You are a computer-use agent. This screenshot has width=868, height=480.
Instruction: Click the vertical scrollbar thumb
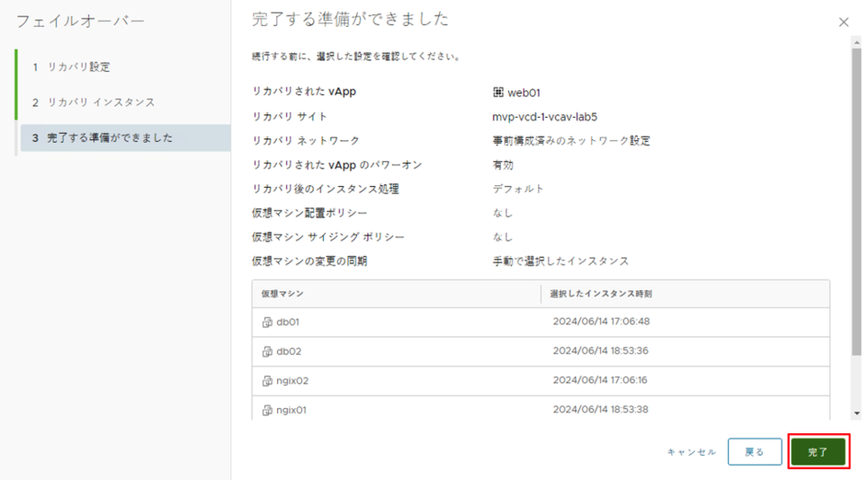[x=857, y=202]
